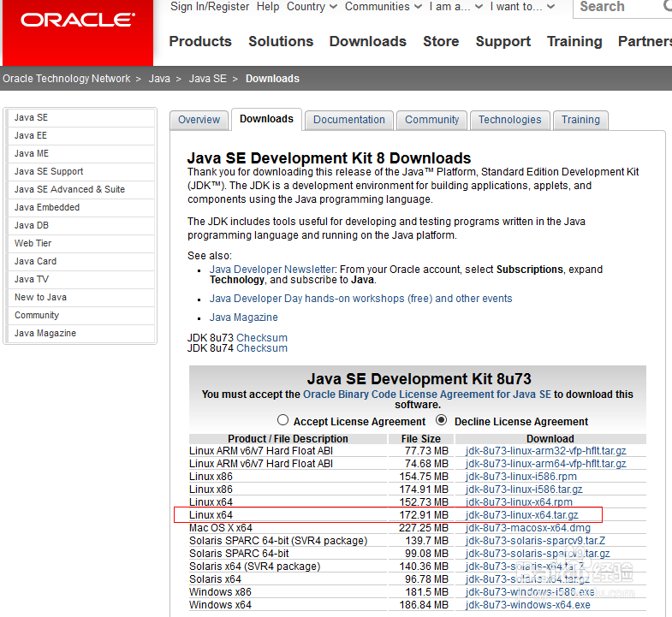Select Accept License Agreement radio button
Screen dimensions: 672x617
282,420
